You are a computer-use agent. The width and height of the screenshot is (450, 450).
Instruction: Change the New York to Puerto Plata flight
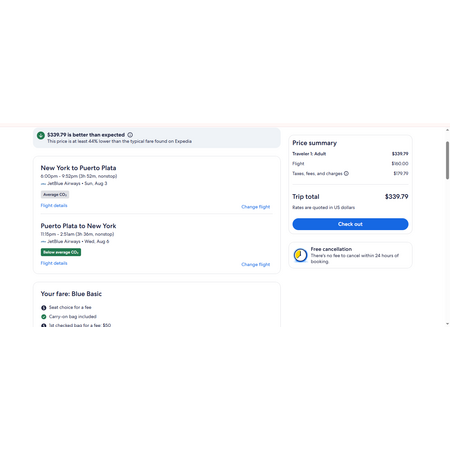(256, 207)
